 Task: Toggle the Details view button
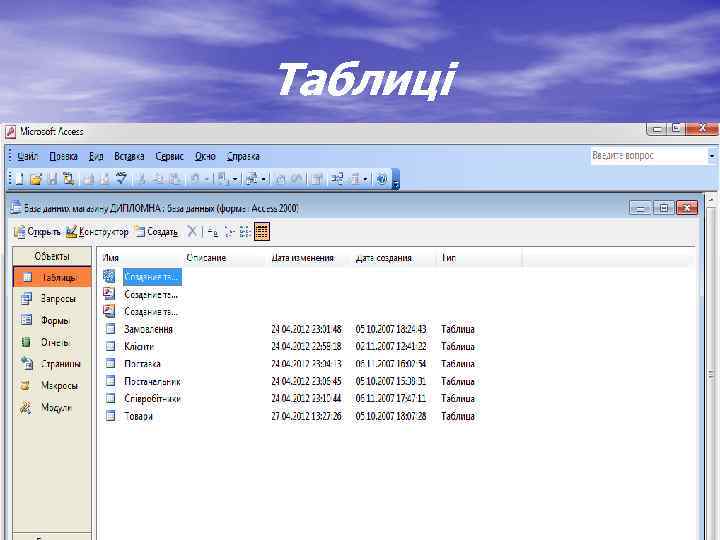(262, 231)
